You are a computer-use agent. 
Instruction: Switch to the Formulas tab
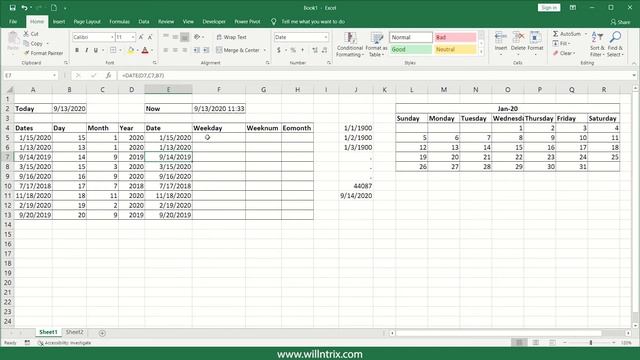(x=119, y=22)
